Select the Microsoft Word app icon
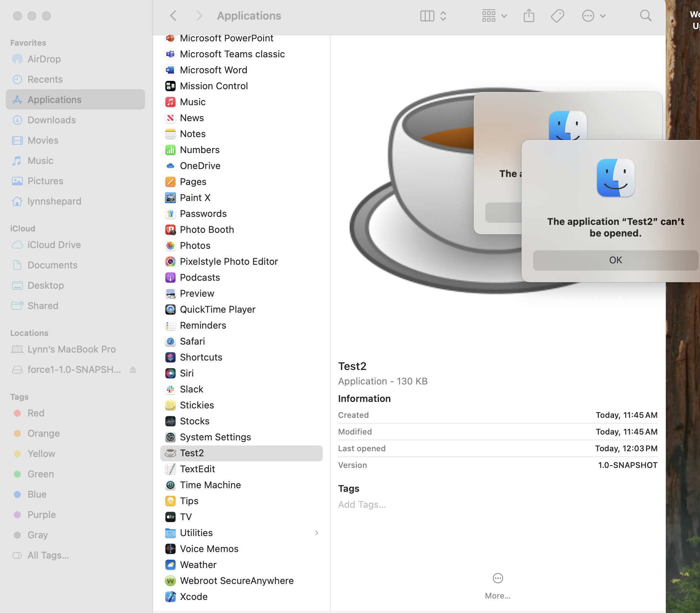The height and width of the screenshot is (613, 700). coord(170,70)
